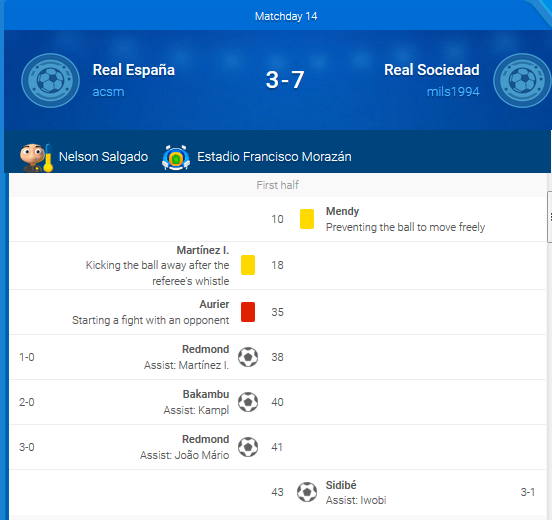Click goal ball icon at minute 38
This screenshot has height=520, width=552.
pyautogui.click(x=248, y=357)
